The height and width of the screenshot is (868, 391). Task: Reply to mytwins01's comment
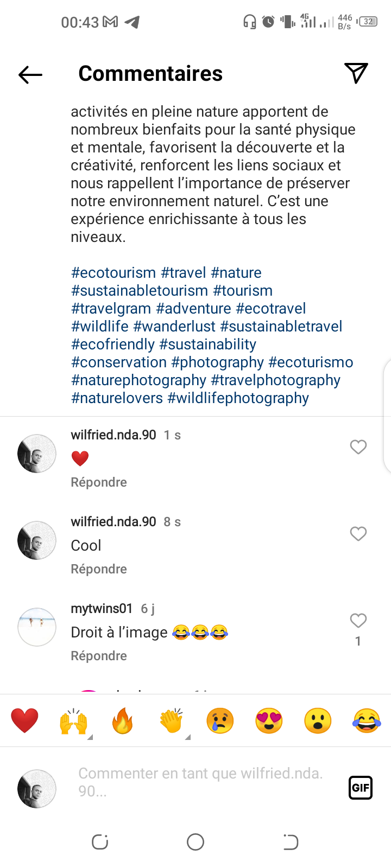point(99,656)
